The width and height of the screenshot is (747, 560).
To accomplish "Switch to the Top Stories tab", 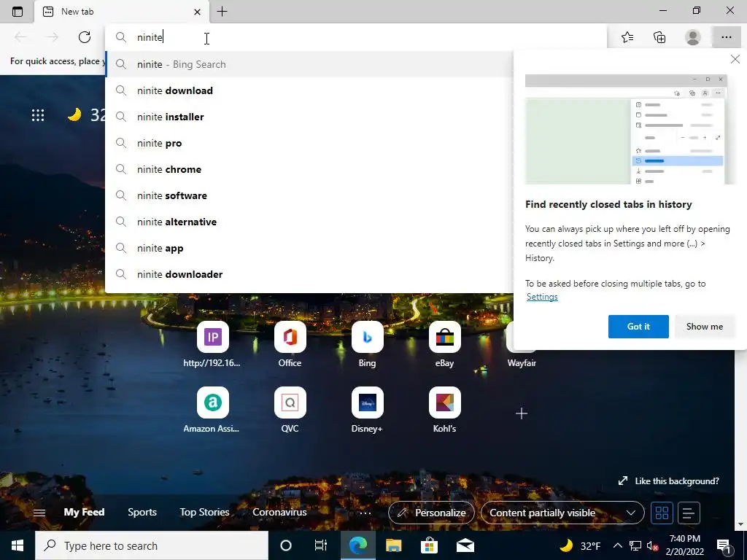I will point(204,513).
